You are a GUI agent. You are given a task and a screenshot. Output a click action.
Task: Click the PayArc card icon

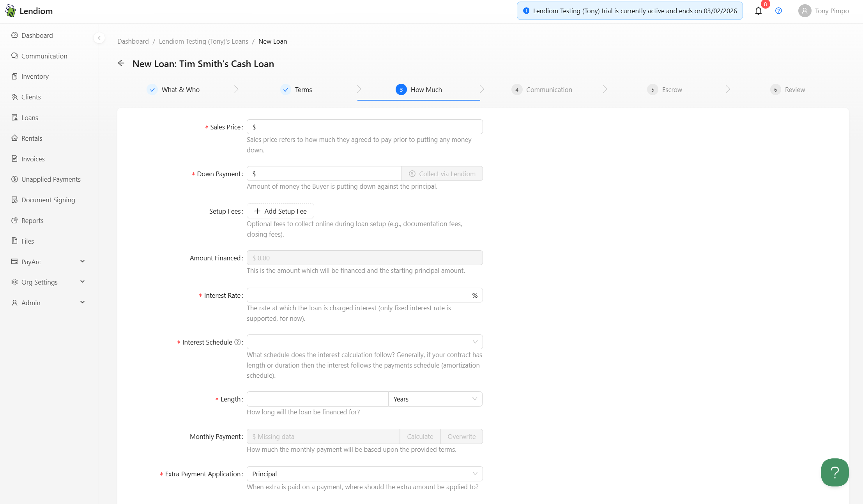[x=14, y=262]
